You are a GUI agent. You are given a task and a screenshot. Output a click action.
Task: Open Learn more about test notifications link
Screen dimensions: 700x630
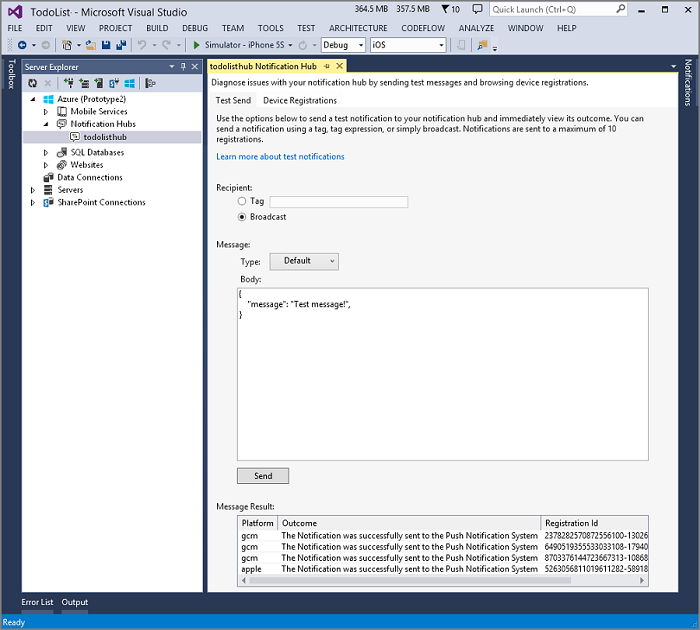pyautogui.click(x=280, y=157)
